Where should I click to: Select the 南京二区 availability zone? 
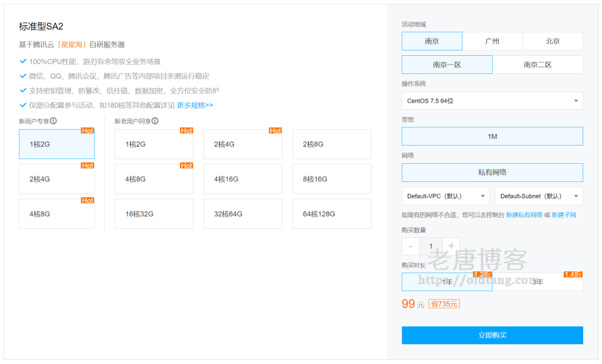pyautogui.click(x=537, y=65)
